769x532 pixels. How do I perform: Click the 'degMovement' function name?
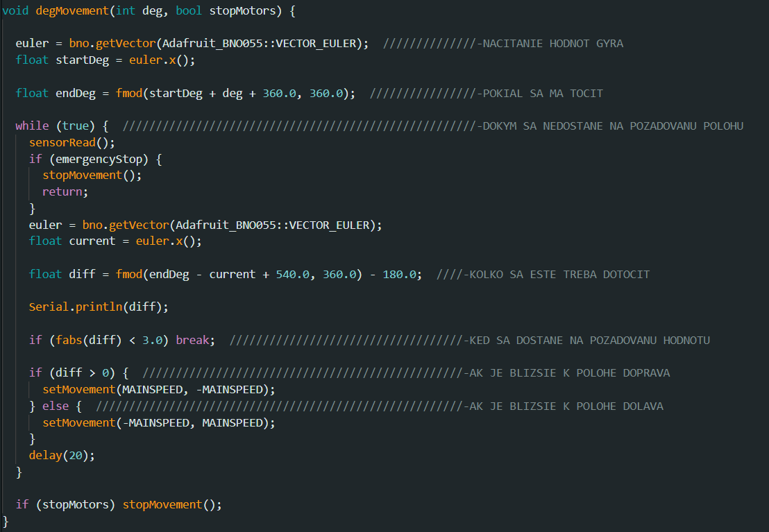pos(72,10)
